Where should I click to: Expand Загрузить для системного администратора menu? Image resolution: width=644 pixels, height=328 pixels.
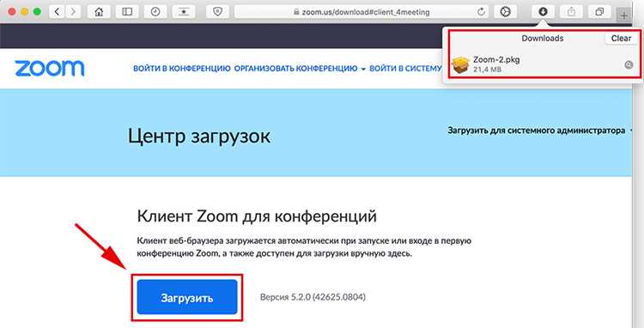[539, 131]
